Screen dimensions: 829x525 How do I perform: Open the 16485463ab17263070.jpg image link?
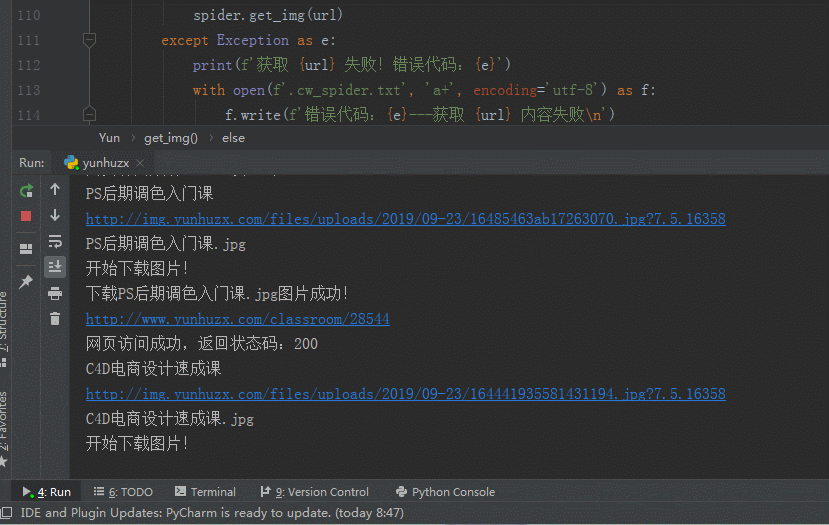click(x=406, y=219)
